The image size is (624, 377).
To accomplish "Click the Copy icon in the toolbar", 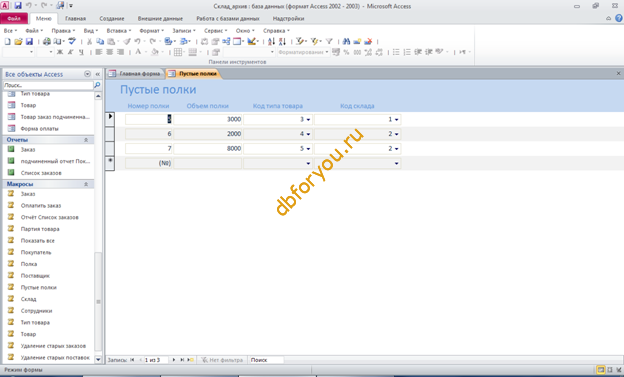I will (x=100, y=41).
